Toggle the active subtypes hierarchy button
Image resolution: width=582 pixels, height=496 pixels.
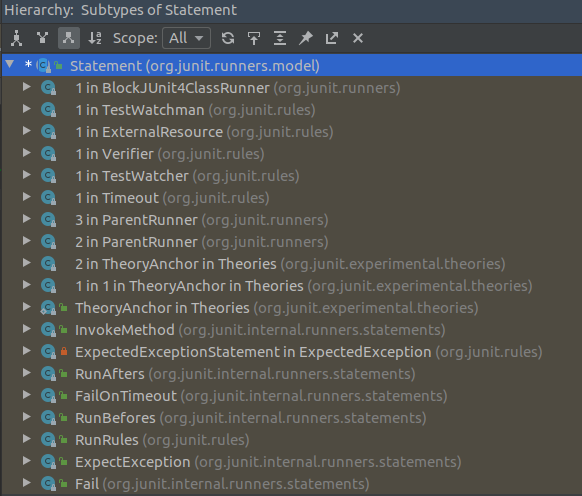click(x=69, y=38)
